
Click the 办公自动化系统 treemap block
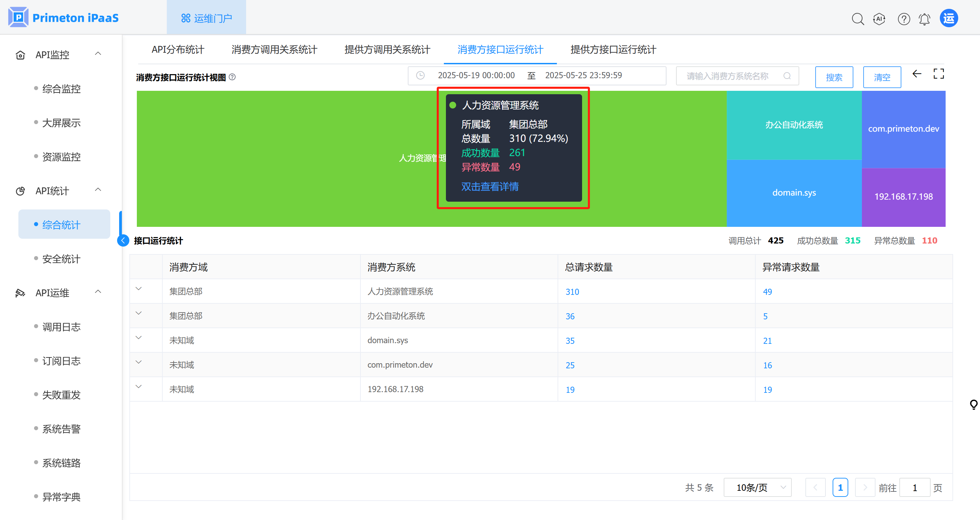[794, 125]
